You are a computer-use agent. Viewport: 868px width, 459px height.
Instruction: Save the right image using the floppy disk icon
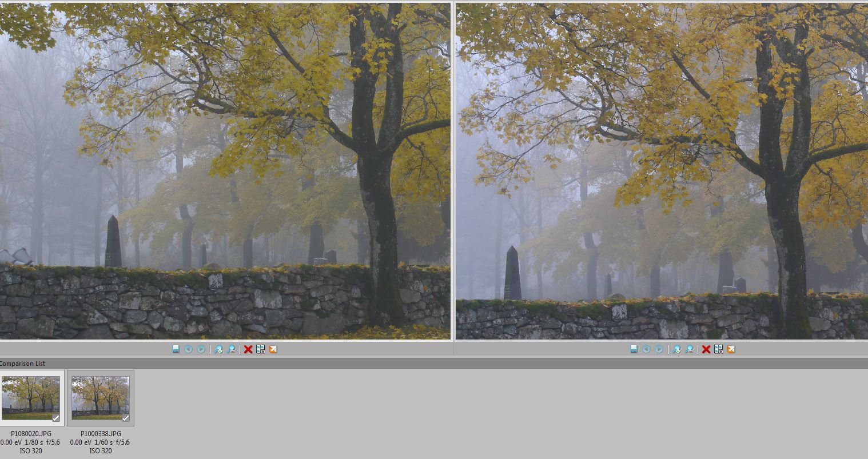pos(634,349)
